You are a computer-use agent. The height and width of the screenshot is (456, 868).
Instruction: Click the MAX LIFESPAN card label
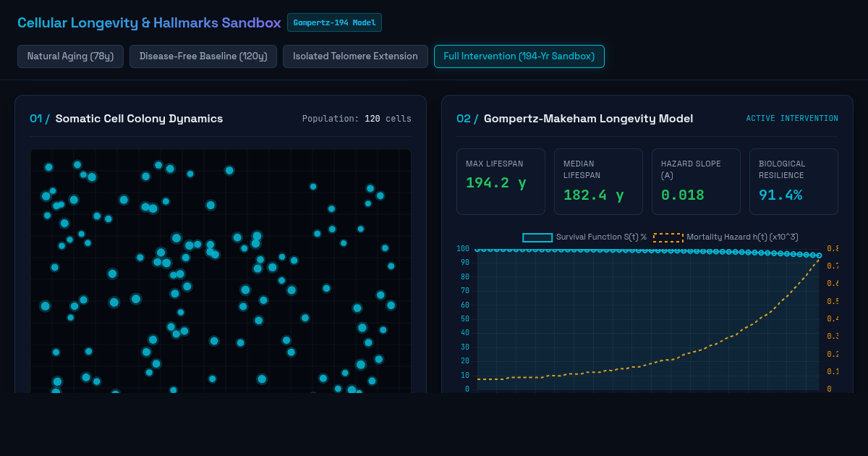[495, 164]
